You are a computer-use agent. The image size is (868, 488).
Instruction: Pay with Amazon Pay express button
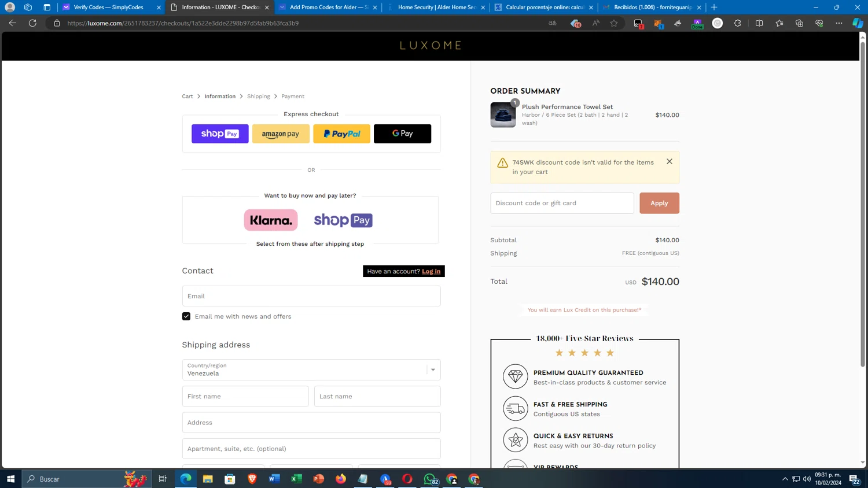[281, 134]
